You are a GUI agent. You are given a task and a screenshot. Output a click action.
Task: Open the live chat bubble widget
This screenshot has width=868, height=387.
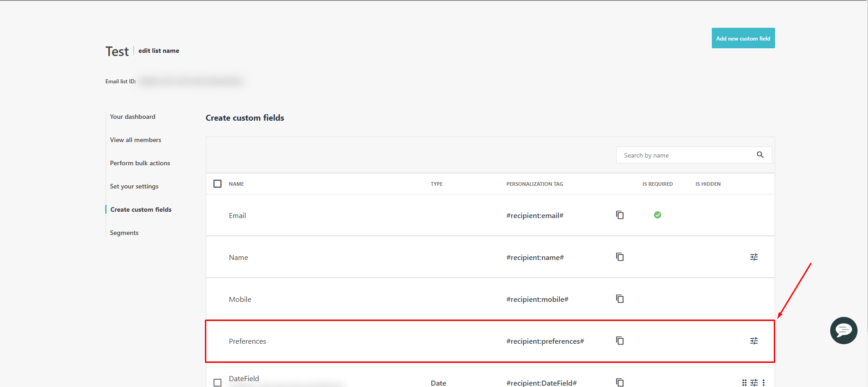point(843,331)
